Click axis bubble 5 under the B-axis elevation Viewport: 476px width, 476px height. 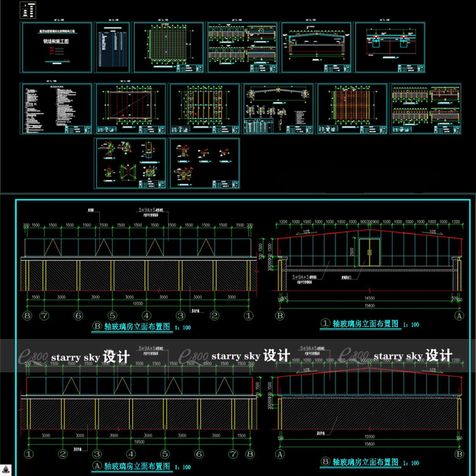click(112, 316)
